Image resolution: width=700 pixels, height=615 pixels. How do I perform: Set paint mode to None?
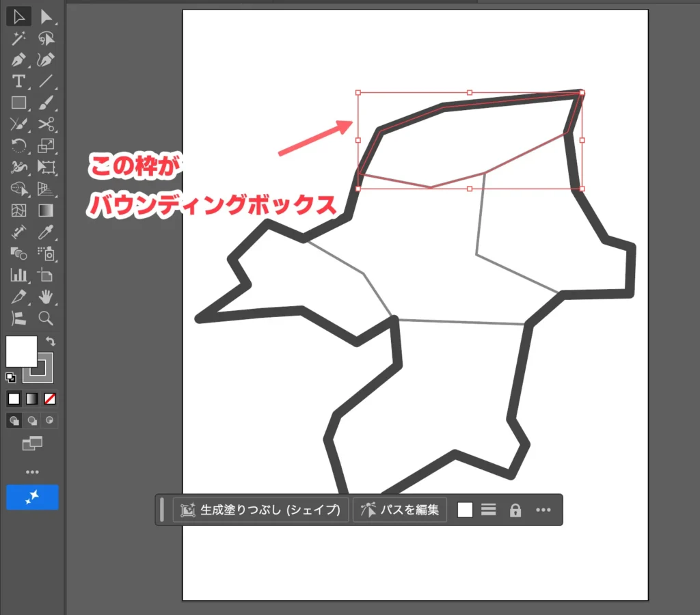coord(49,398)
